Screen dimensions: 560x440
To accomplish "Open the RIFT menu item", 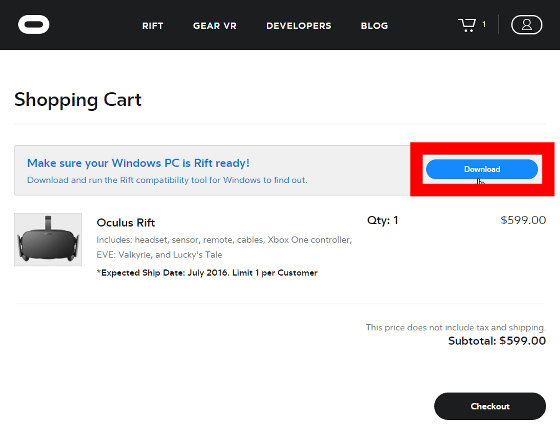I will tap(153, 26).
